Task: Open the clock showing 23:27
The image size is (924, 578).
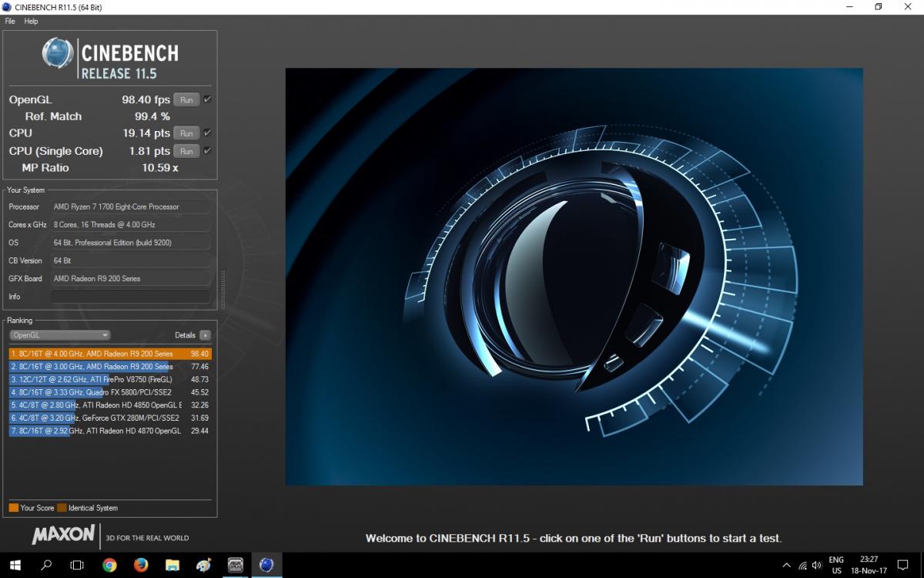Action: pos(869,565)
